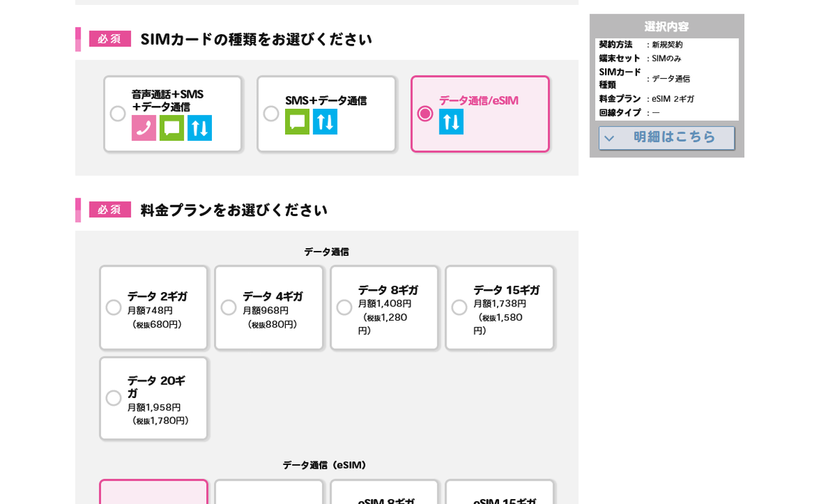This screenshot has height=504, width=819.
Task: Click blue data arrows icon in 音声通話+SMS card
Action: pyautogui.click(x=200, y=128)
